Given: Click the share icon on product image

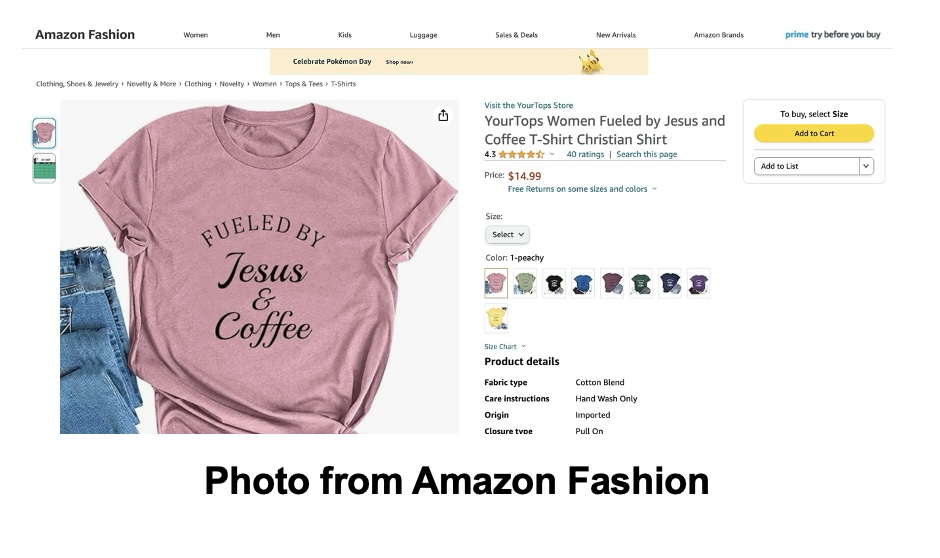Looking at the screenshot, I should tap(443, 116).
